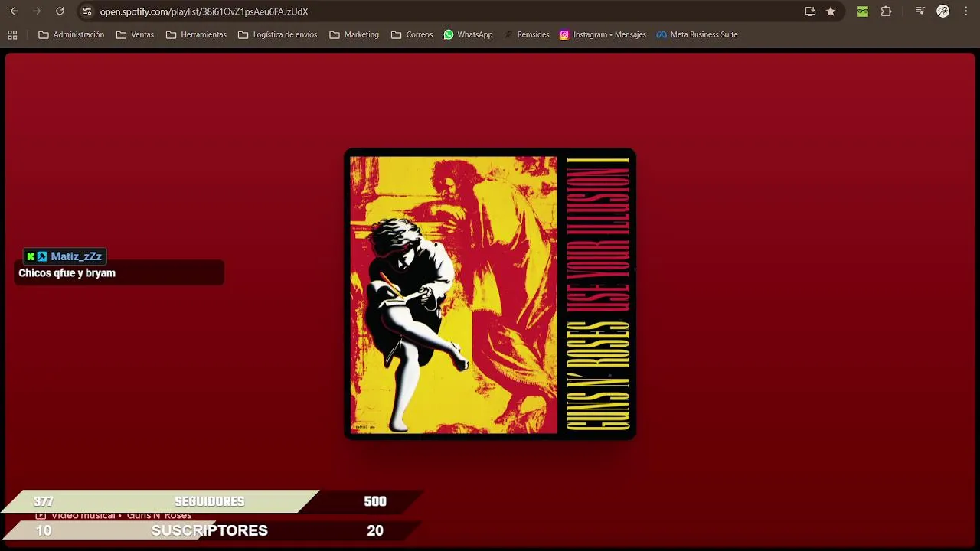The height and width of the screenshot is (551, 980).
Task: Open the site information icon in address bar
Action: click(x=87, y=11)
